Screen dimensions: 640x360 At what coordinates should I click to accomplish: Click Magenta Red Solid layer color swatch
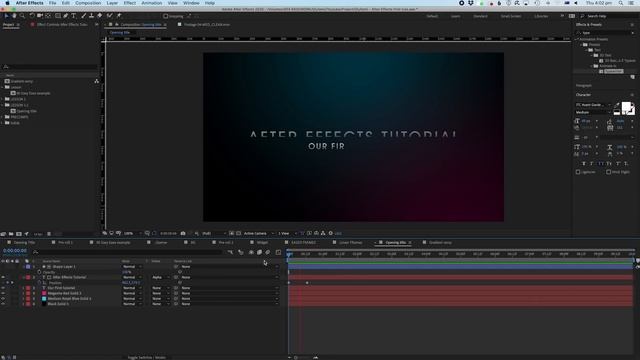pos(44,293)
